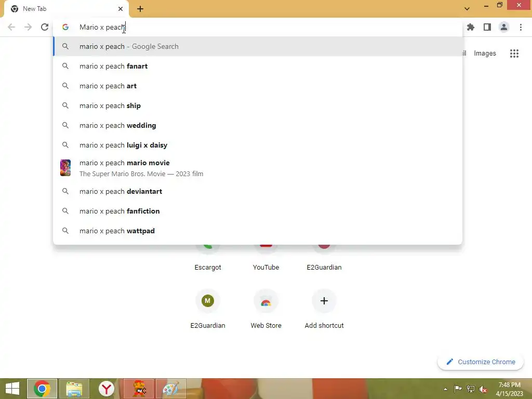Screen dimensions: 532x399
Task: Choose suggestion mario x peach fanfiction
Action: point(258,211)
